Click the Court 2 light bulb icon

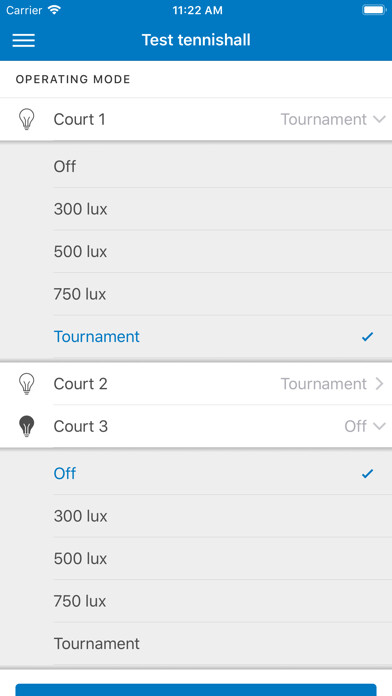26,384
